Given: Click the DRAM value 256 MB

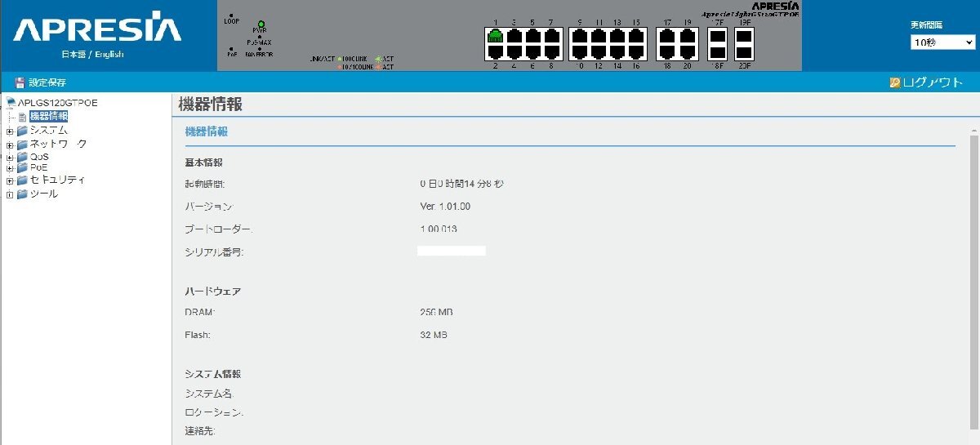Looking at the screenshot, I should (x=436, y=313).
